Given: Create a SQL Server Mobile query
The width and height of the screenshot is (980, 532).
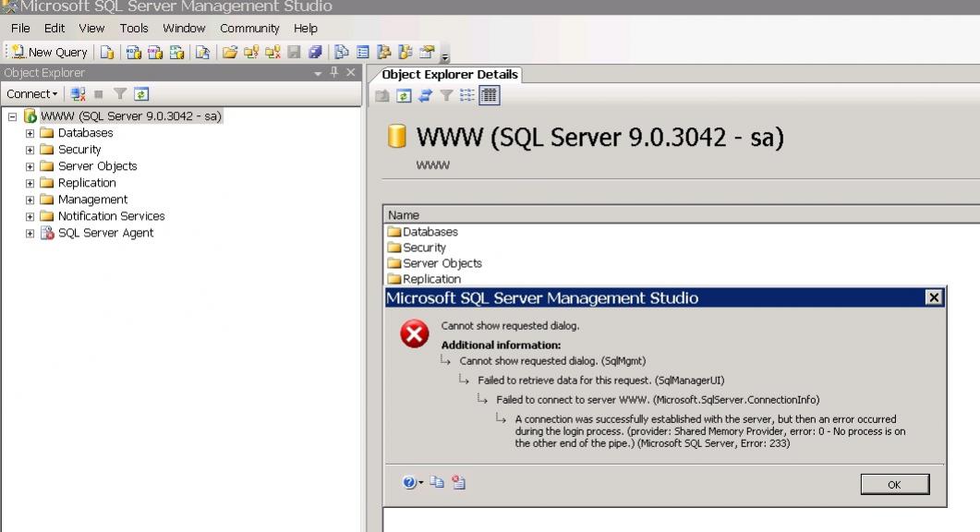Looking at the screenshot, I should (202, 53).
